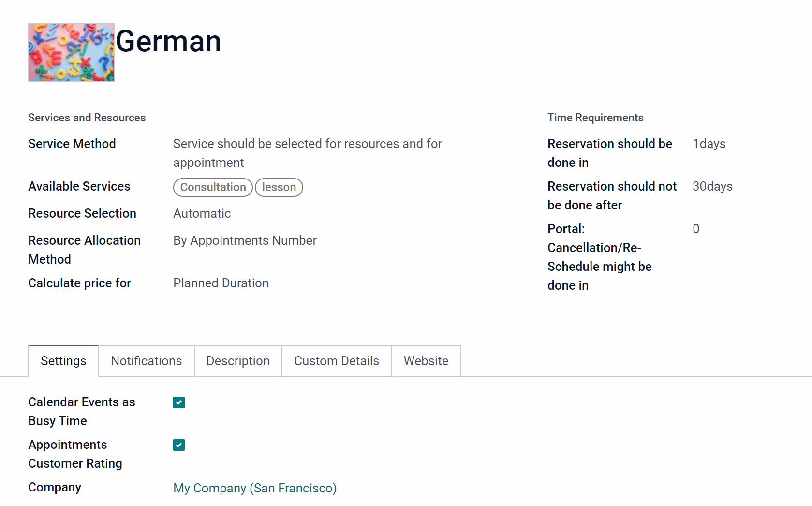
Task: Click the portal cancellation value 0
Action: click(696, 229)
